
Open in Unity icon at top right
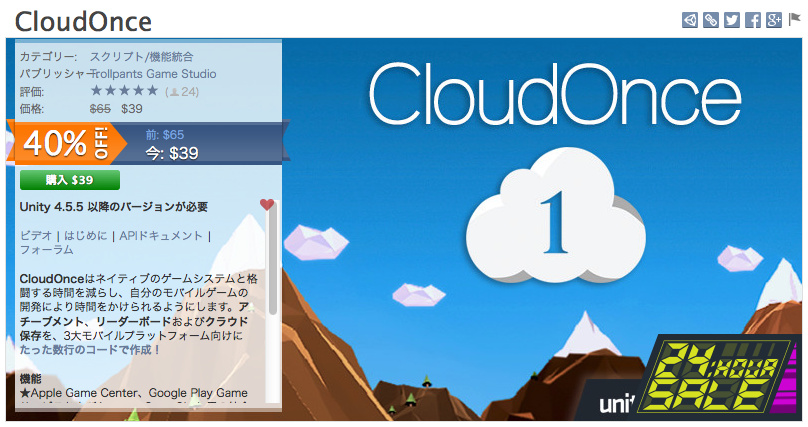click(689, 20)
